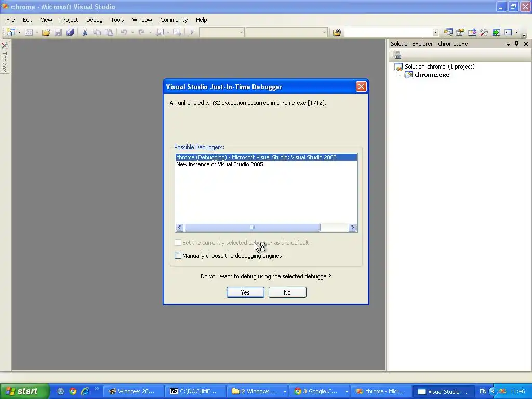This screenshot has width=532, height=399.
Task: Open the Properties Window toolbar icon
Action: click(x=460, y=32)
